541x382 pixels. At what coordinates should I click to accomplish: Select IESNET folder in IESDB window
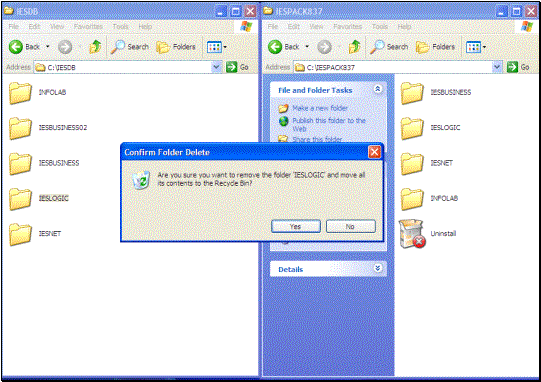(35, 234)
